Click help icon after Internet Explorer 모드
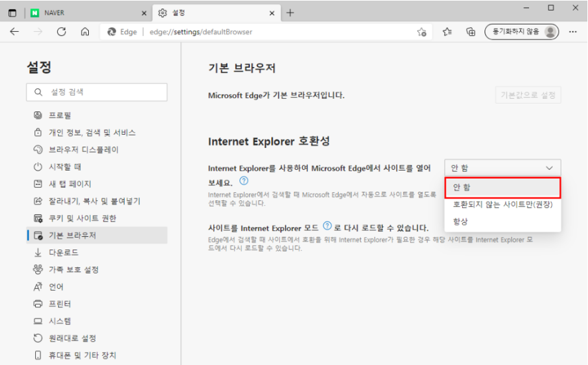588x365 pixels. click(327, 226)
